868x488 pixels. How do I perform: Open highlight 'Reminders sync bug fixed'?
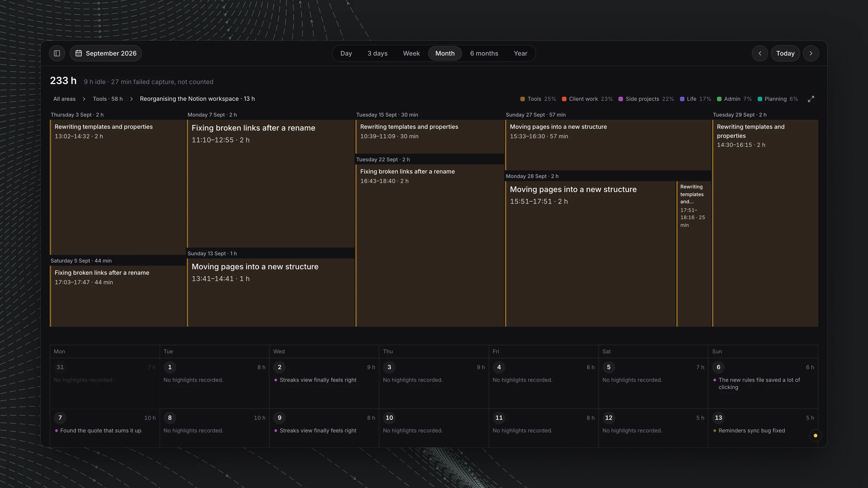[x=752, y=431]
